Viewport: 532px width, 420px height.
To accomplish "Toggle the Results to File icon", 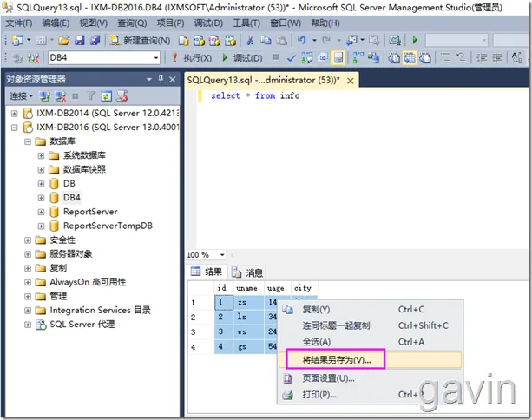I will (x=425, y=58).
